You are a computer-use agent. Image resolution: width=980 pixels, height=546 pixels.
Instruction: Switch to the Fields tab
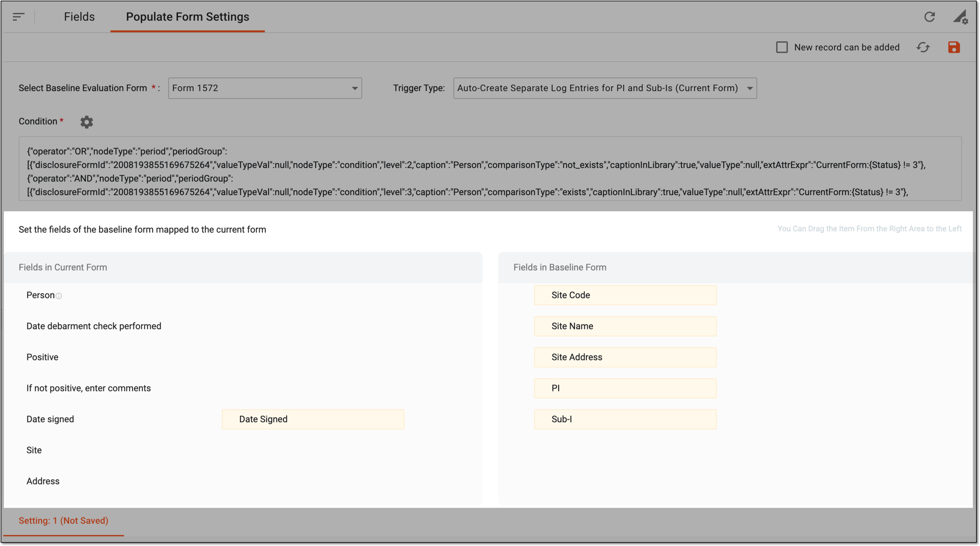pos(79,17)
